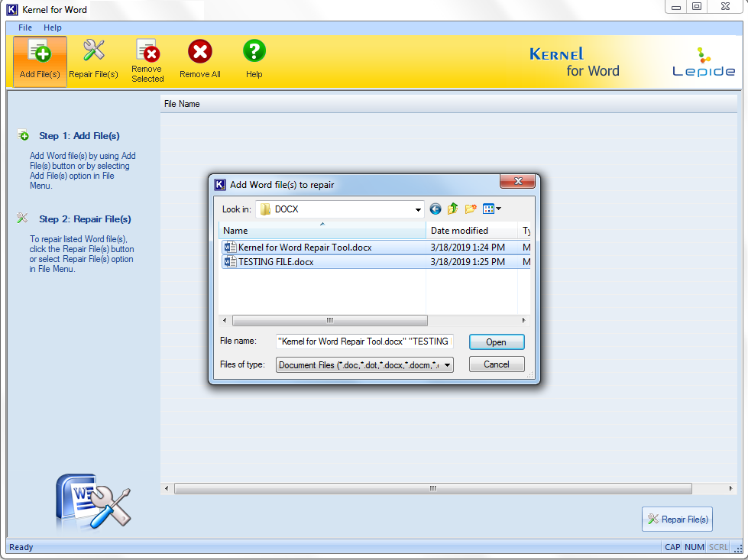Click the Step 1: Add File(s) heading
The width and height of the screenshot is (748, 560).
pyautogui.click(x=79, y=136)
